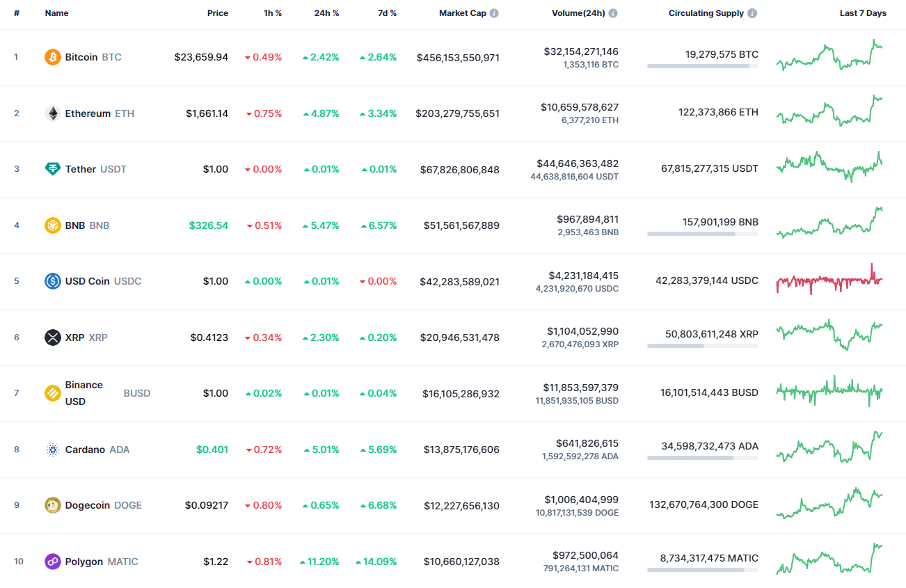Open the Volume(24h) info tooltip
The width and height of the screenshot is (906, 588).
click(612, 12)
